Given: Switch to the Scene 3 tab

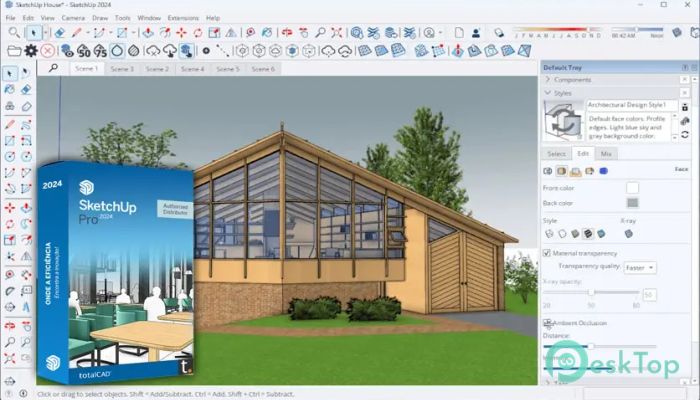Looking at the screenshot, I should [x=122, y=69].
